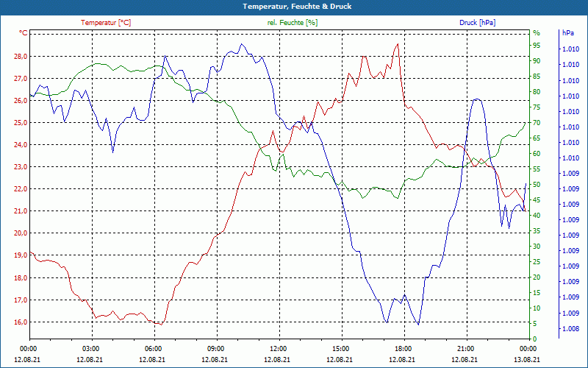Viewport: 588px width, 368px height.
Task: Click the 21:00 time axis label
Action: [x=465, y=349]
